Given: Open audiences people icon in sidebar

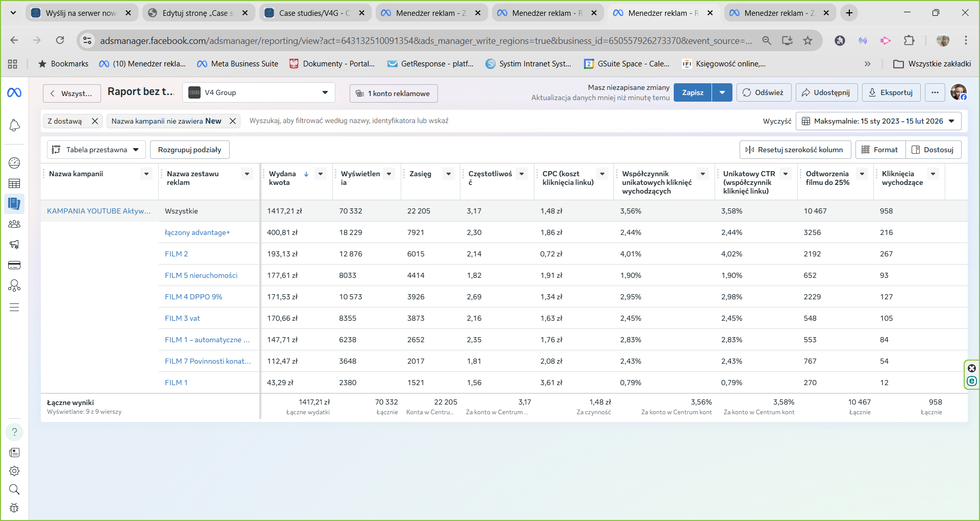Looking at the screenshot, I should [14, 224].
